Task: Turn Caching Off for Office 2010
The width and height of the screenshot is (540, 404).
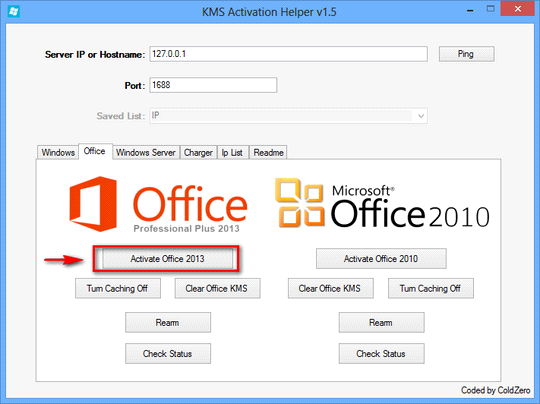Action: (430, 288)
